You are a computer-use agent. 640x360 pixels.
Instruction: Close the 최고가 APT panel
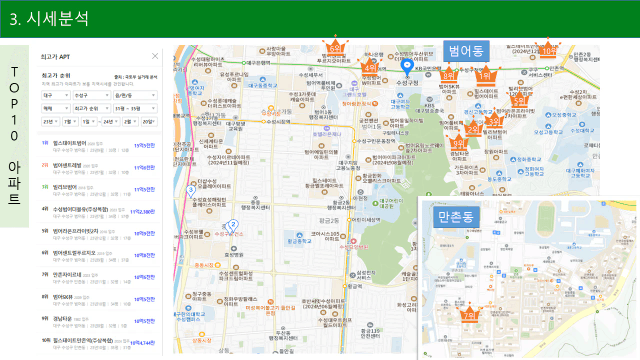coord(155,56)
